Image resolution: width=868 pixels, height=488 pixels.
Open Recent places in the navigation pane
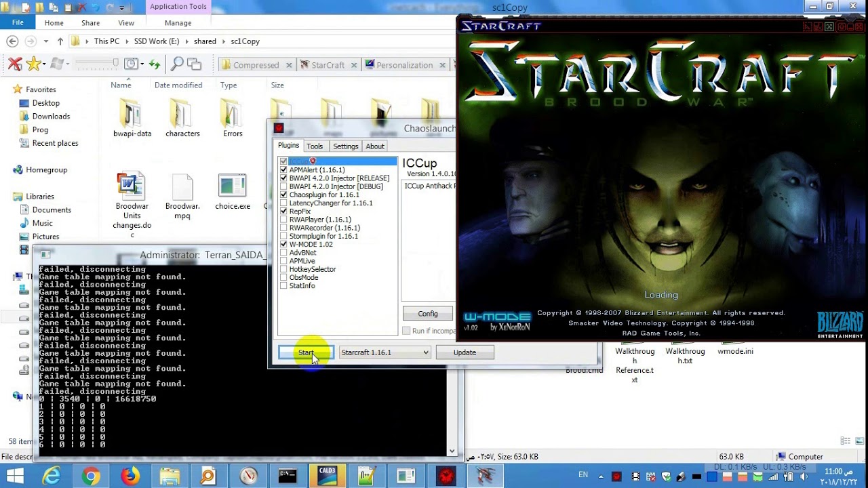point(55,143)
